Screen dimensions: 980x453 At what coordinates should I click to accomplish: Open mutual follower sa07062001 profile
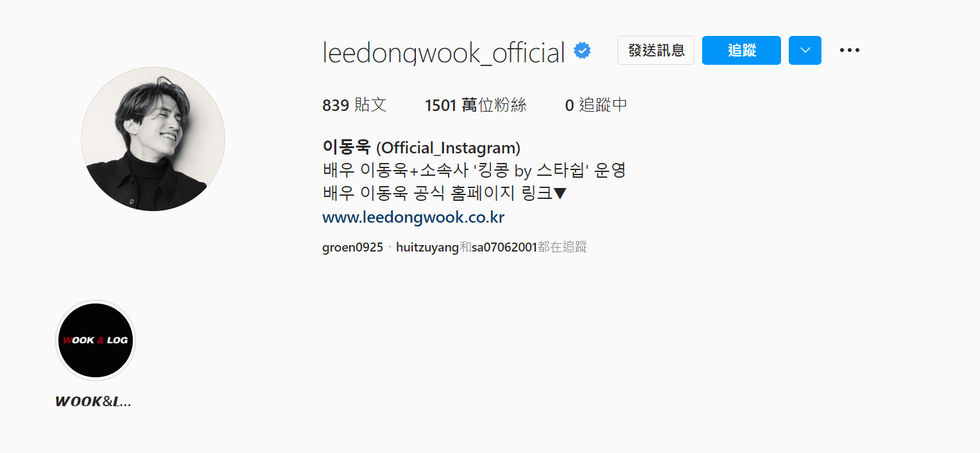(504, 247)
